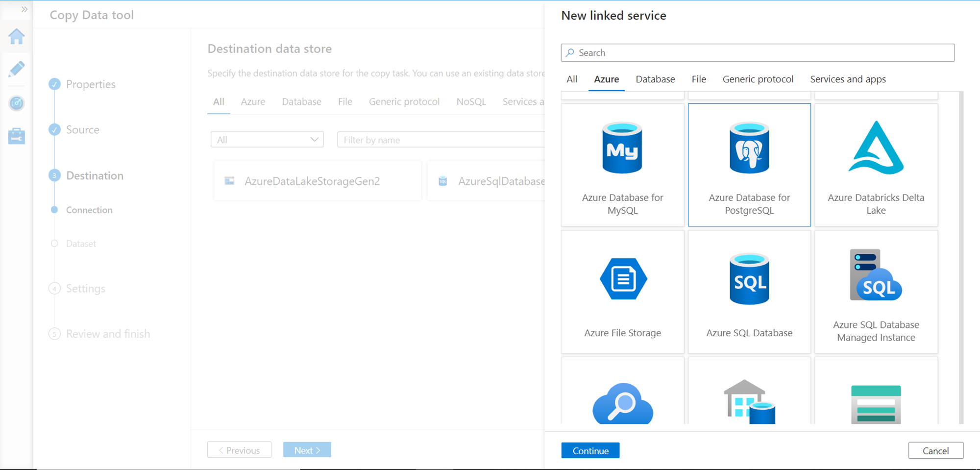Switch to Generic protocol tab in panel
Image resolution: width=980 pixels, height=470 pixels.
[x=758, y=79]
